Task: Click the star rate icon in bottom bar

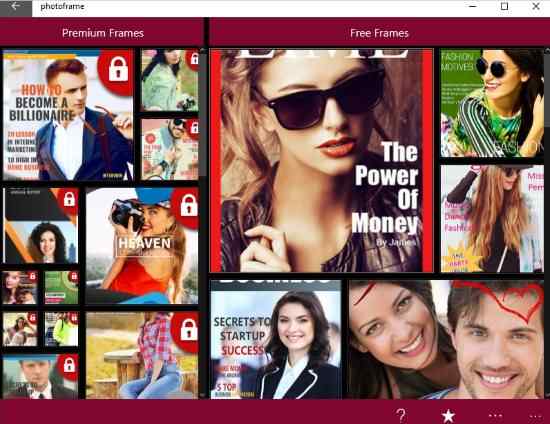Action: [448, 416]
